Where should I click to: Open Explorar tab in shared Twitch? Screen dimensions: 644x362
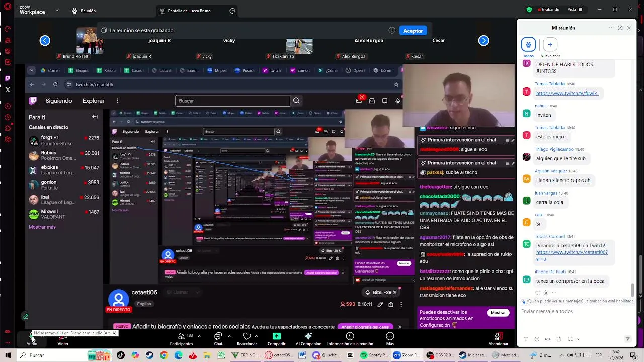pos(94,101)
